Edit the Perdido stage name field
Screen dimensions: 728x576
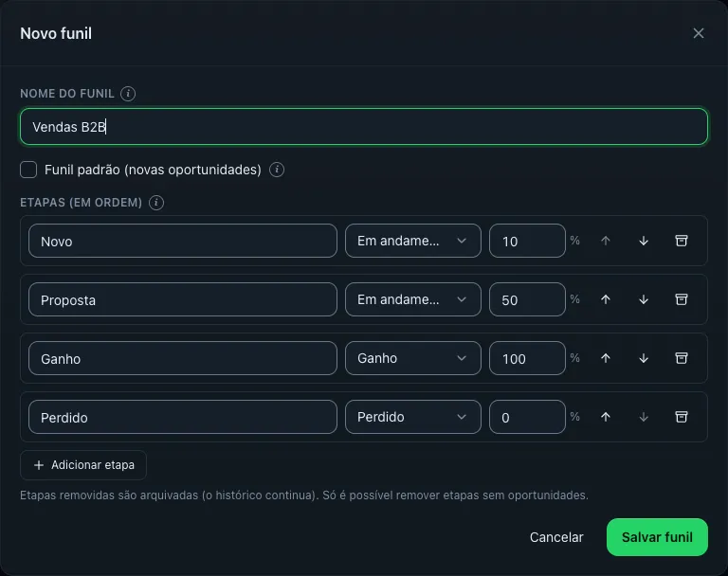point(182,417)
